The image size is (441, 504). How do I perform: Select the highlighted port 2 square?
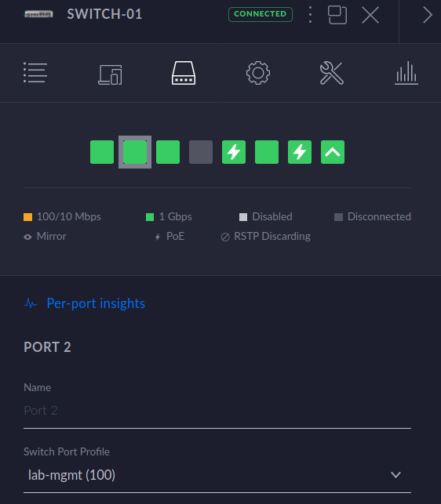pyautogui.click(x=135, y=152)
